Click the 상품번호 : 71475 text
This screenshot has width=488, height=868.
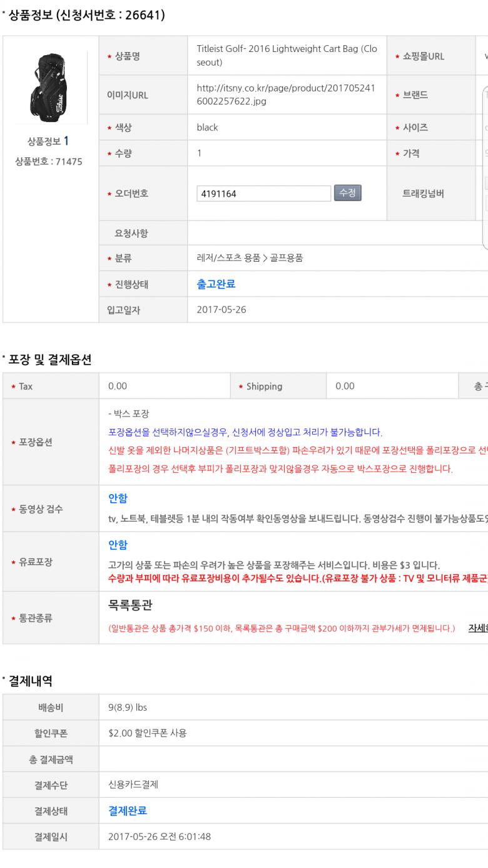(x=48, y=162)
